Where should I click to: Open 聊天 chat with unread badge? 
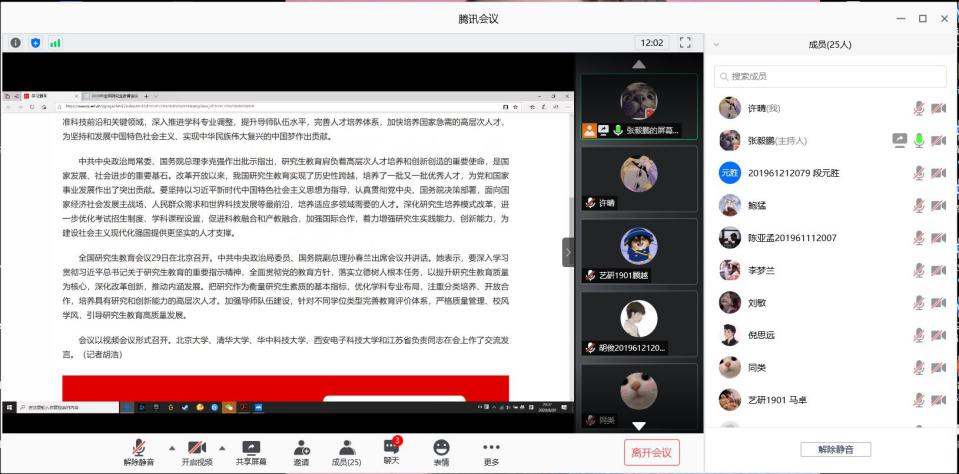click(391, 452)
